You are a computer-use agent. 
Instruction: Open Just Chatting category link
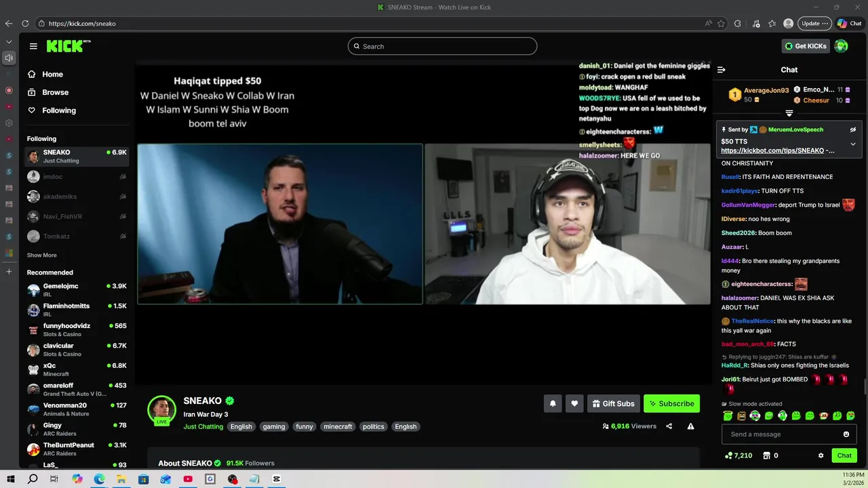click(203, 426)
